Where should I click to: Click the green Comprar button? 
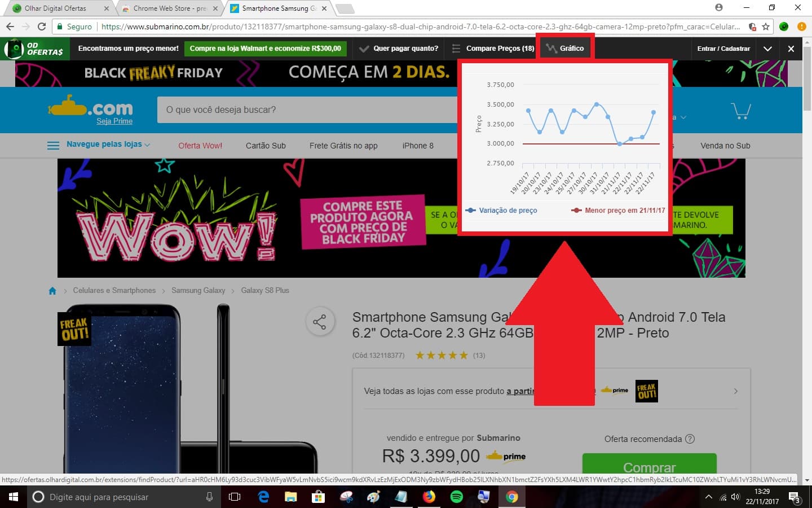(x=649, y=464)
